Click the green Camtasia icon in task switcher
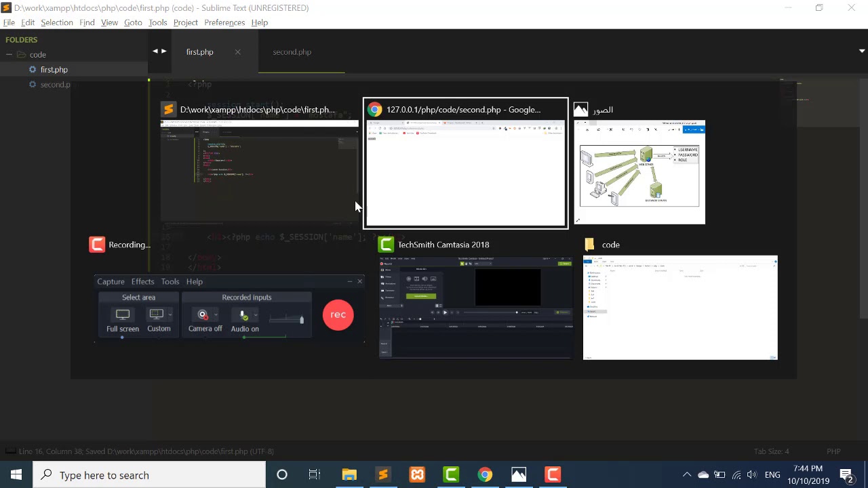Screen dimensions: 868x488 tap(386, 245)
